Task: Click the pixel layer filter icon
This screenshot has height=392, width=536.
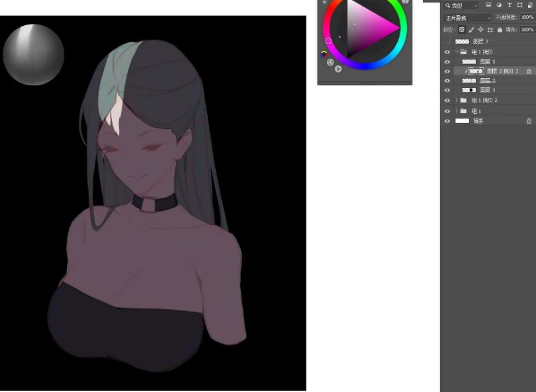Action: [x=488, y=5]
